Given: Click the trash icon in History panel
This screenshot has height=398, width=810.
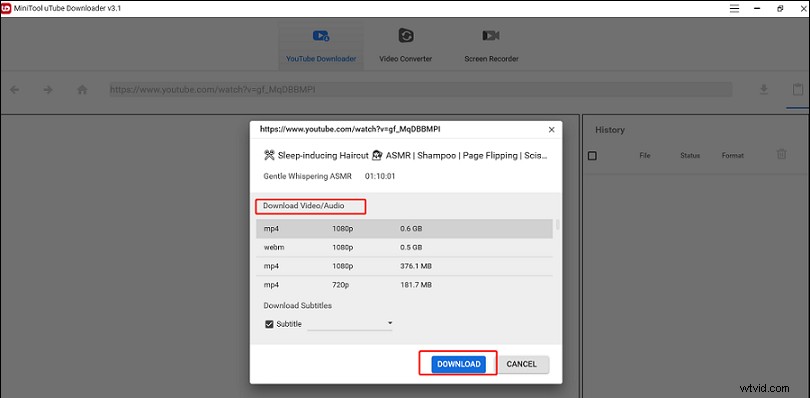Looking at the screenshot, I should [x=782, y=154].
